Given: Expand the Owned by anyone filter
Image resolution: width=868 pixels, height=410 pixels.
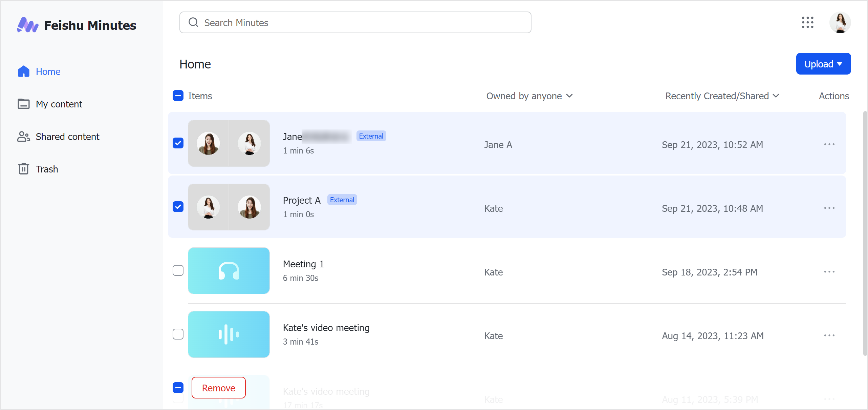Looking at the screenshot, I should (x=529, y=96).
